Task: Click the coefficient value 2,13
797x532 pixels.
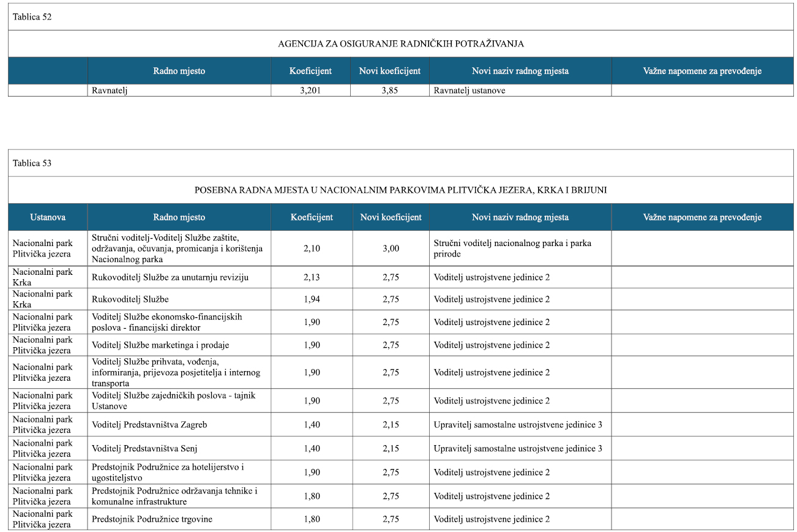Action: pyautogui.click(x=312, y=277)
